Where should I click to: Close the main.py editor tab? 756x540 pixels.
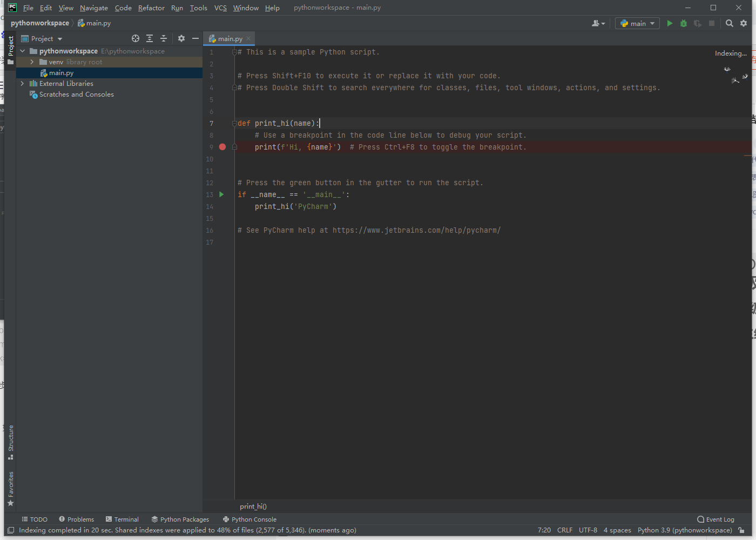tap(248, 38)
